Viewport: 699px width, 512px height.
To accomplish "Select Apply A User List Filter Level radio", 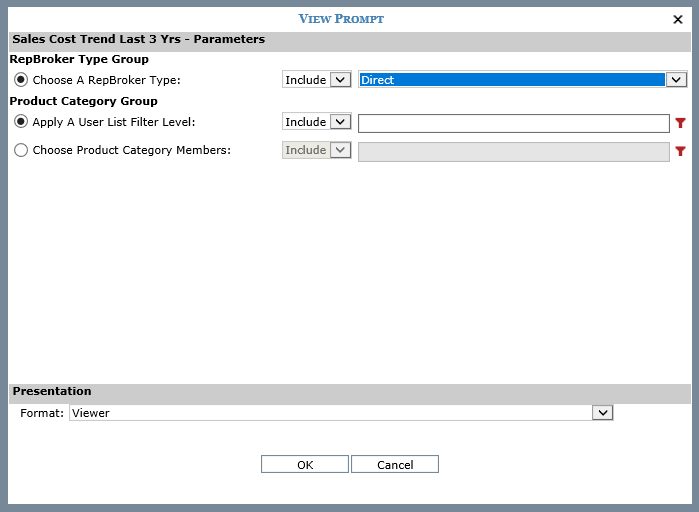I will (21, 122).
